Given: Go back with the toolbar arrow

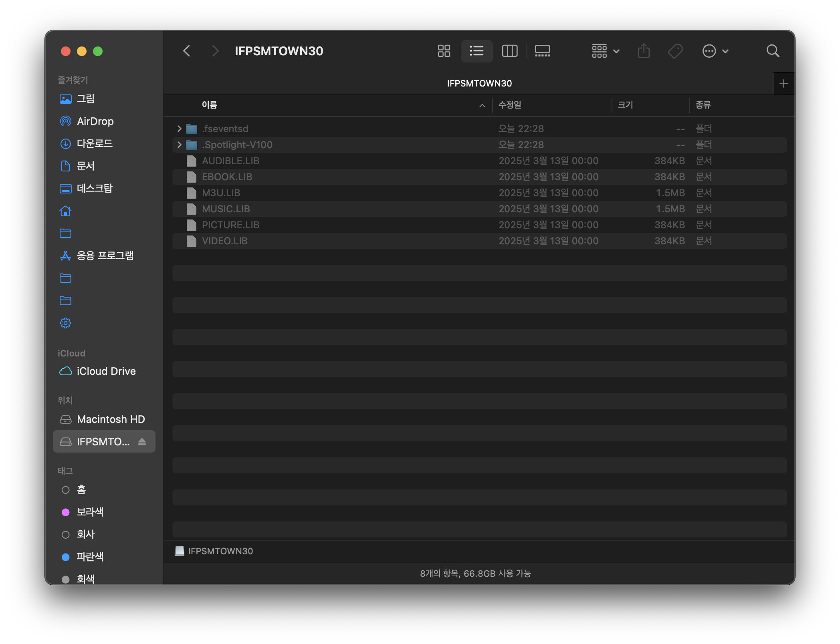Looking at the screenshot, I should 187,51.
